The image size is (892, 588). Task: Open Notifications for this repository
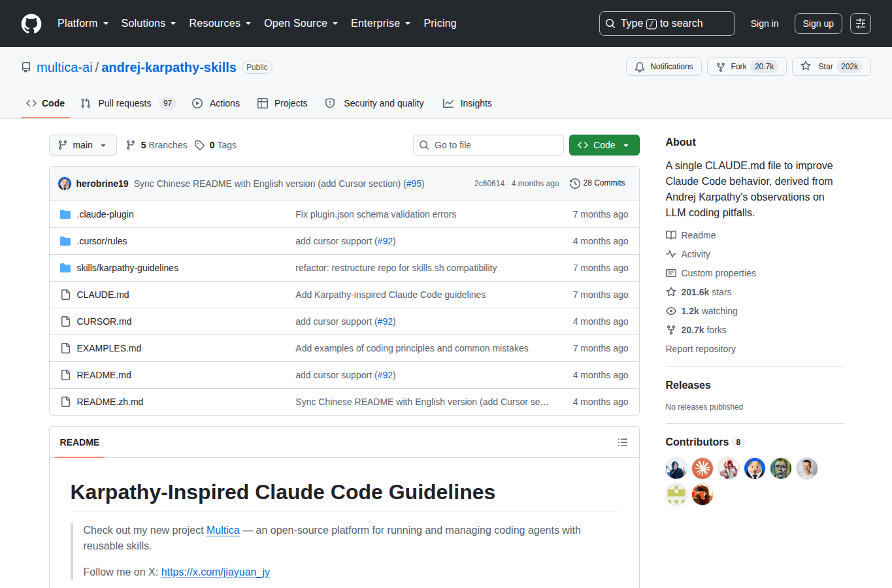[x=664, y=67]
